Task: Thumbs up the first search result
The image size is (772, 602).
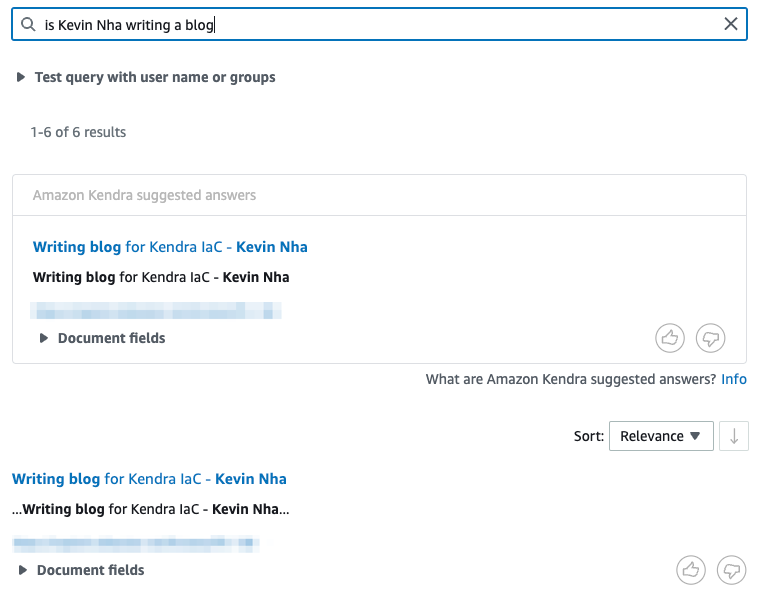Action: tap(691, 570)
